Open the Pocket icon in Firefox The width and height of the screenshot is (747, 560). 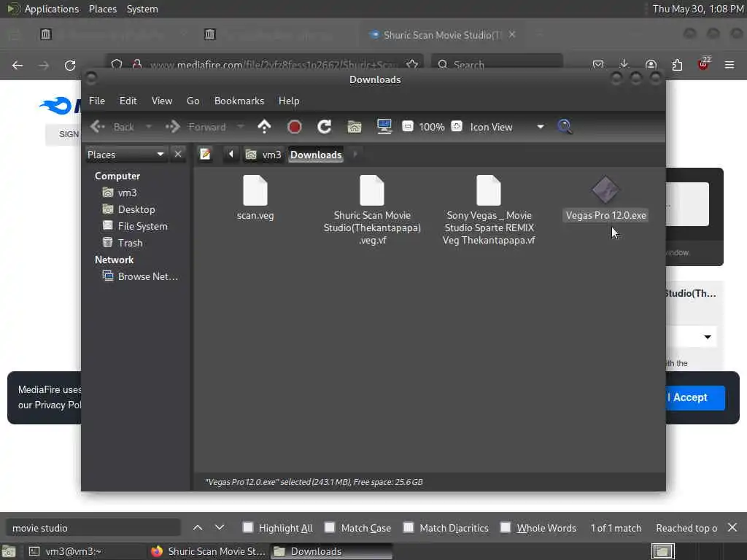pos(598,64)
